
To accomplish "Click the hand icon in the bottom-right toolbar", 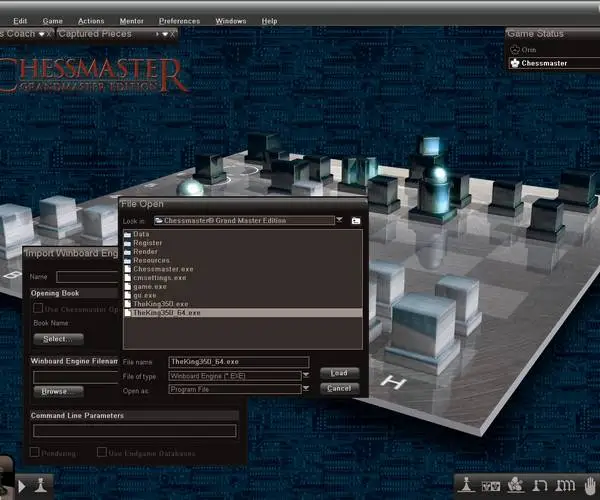I will point(591,485).
